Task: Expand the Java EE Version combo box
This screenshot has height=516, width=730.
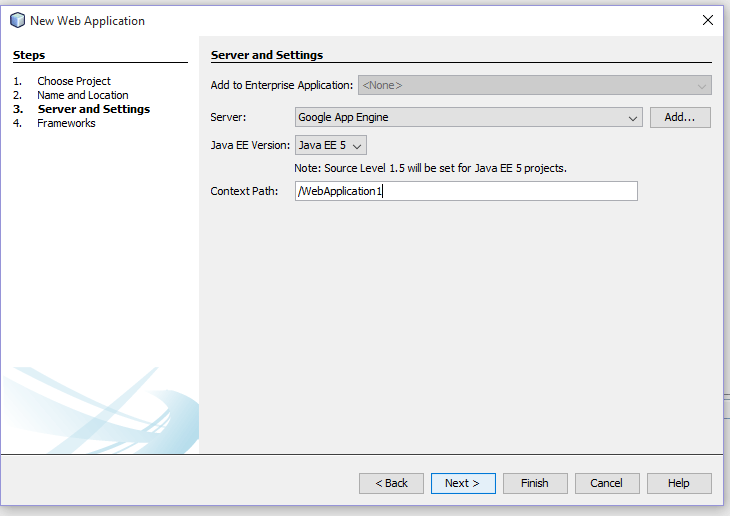Action: (x=331, y=145)
